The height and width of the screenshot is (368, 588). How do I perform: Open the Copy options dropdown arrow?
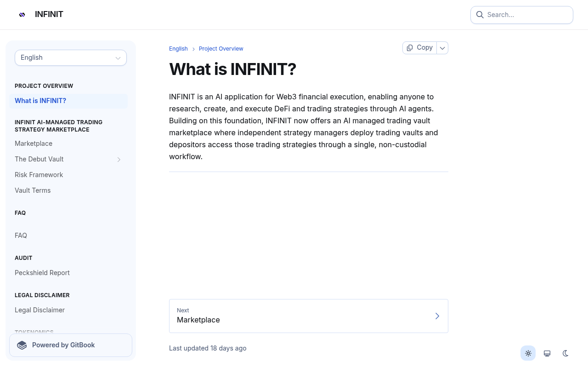(x=442, y=48)
